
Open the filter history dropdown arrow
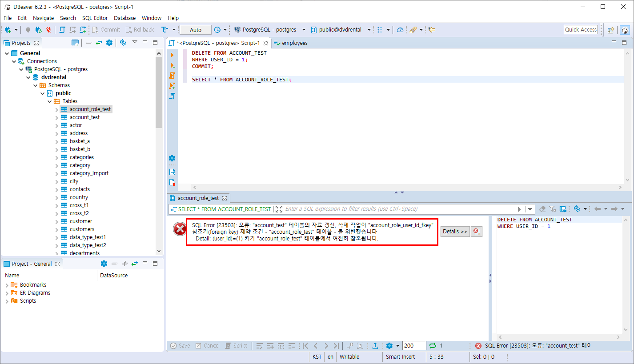pos(530,209)
